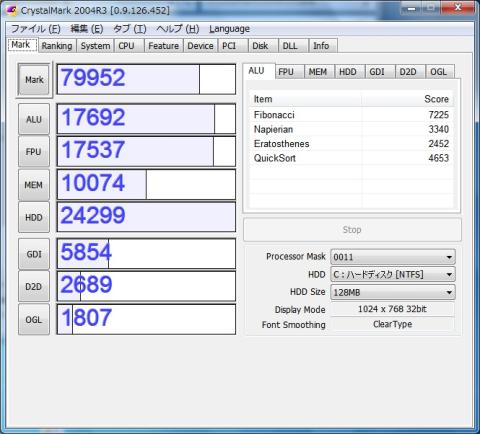This screenshot has width=480, height=434.
Task: Click the GDI score bar 5854
Action: click(x=146, y=253)
